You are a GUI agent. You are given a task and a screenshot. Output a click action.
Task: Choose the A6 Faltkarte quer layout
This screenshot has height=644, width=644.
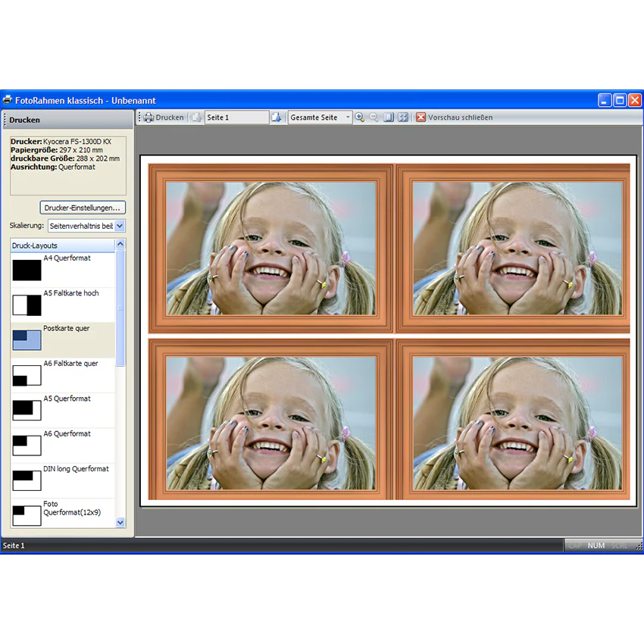click(x=63, y=375)
